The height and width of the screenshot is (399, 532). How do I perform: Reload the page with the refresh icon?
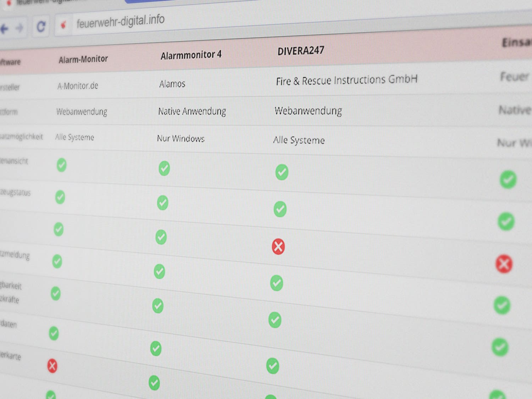(41, 26)
